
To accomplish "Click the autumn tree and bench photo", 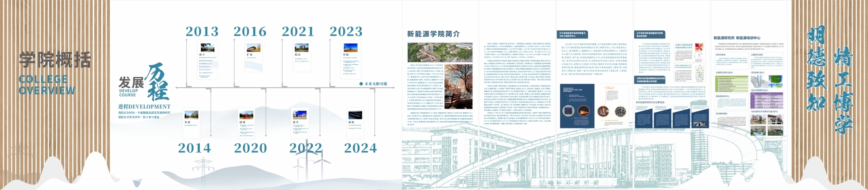I will point(459,86).
